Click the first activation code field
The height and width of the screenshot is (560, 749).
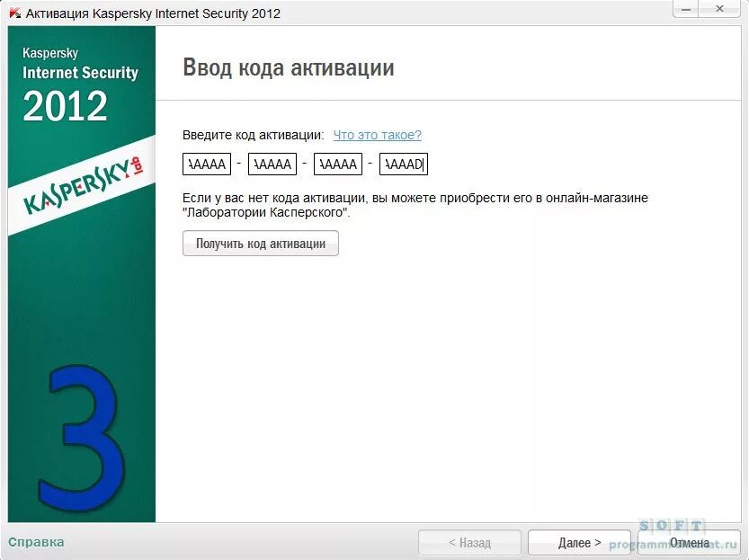[207, 164]
